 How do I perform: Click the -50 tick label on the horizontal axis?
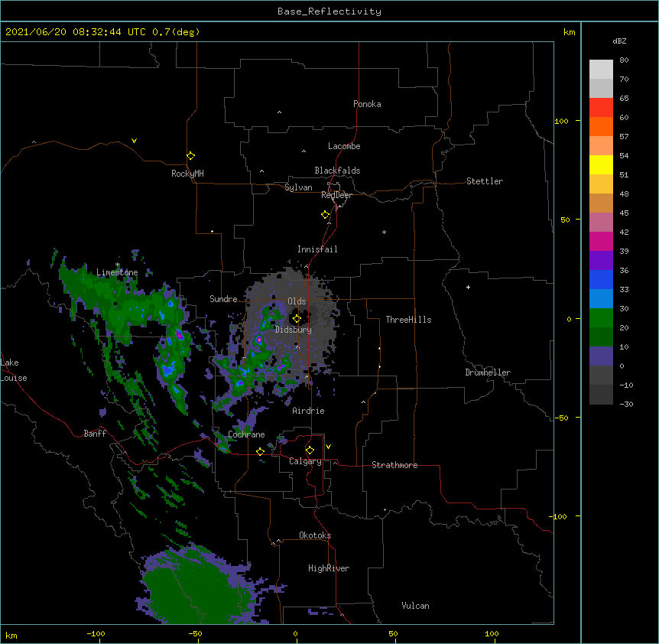point(195,633)
